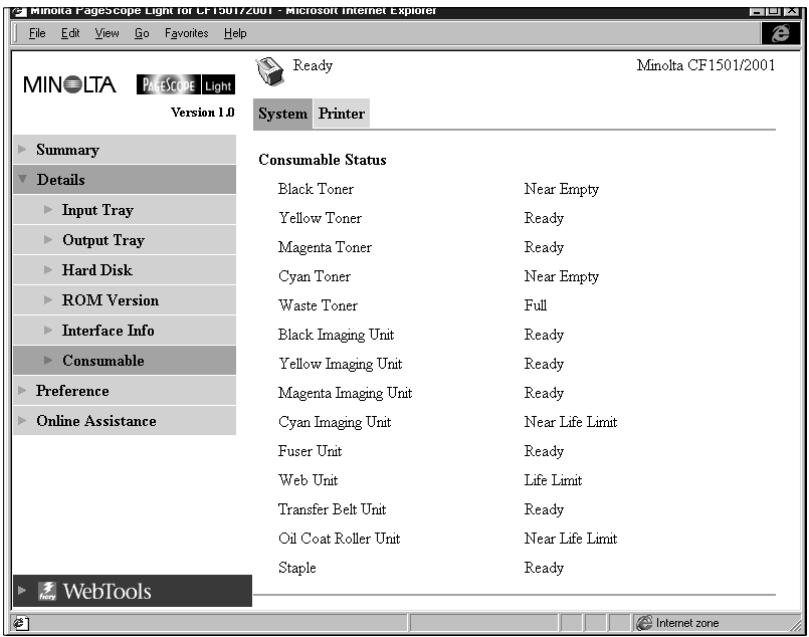Click the Cyan Toner label

point(315,276)
